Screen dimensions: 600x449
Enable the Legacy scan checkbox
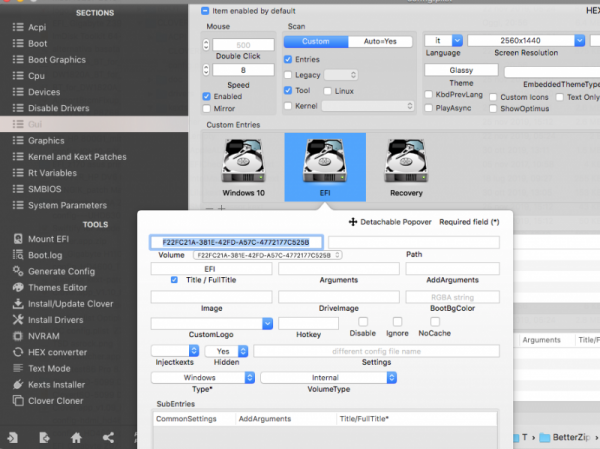point(288,75)
